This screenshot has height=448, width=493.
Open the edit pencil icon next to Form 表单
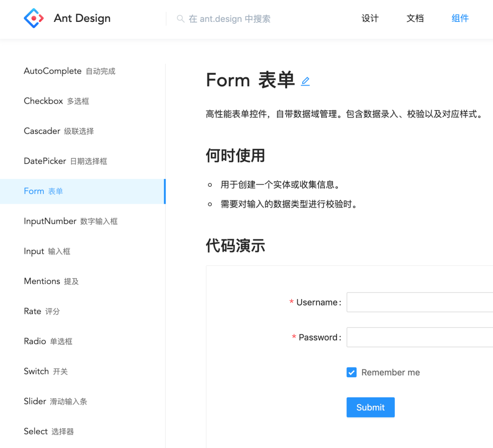pos(305,81)
